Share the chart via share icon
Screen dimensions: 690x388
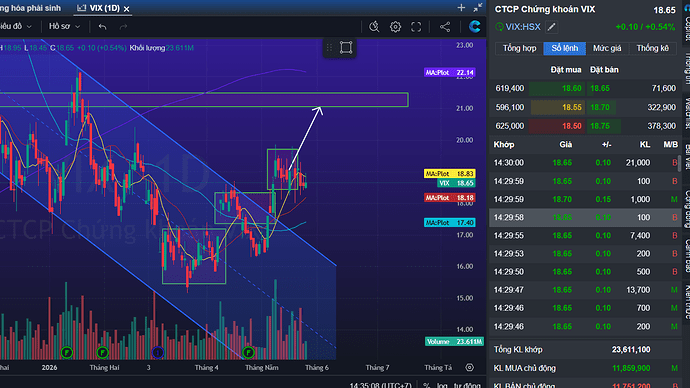point(445,27)
